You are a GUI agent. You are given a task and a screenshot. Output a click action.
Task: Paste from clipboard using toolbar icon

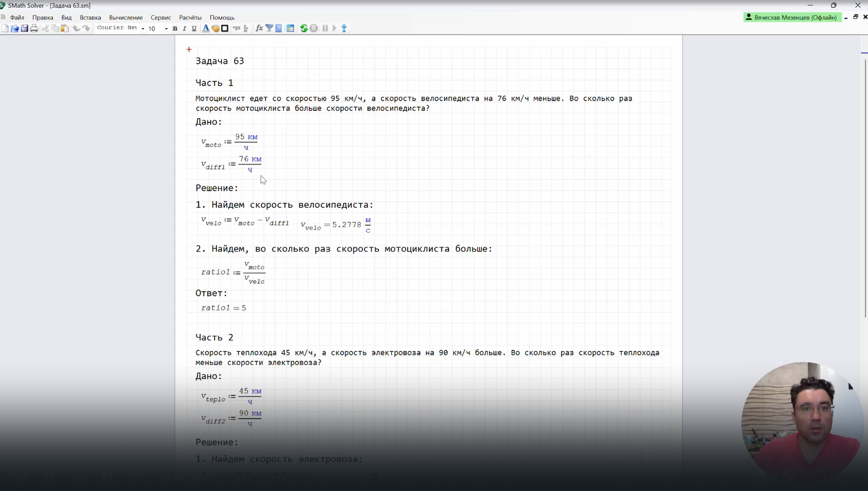(65, 29)
